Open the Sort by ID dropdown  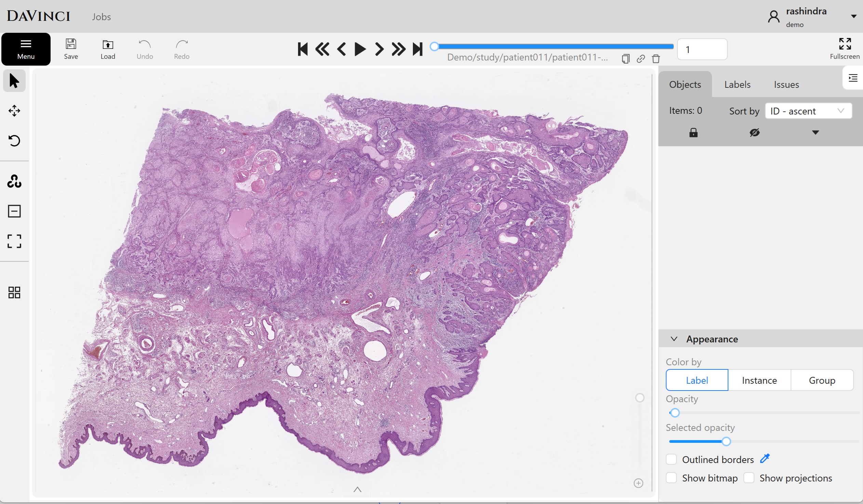point(808,111)
